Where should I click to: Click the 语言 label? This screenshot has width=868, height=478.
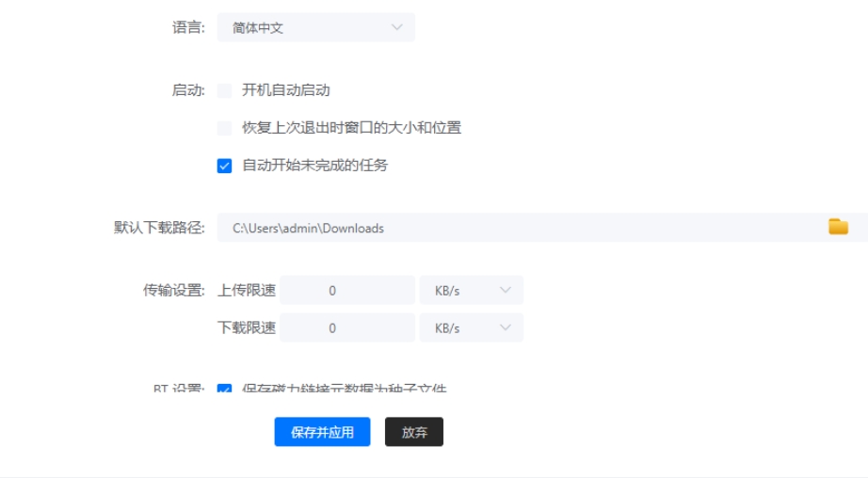pos(188,27)
